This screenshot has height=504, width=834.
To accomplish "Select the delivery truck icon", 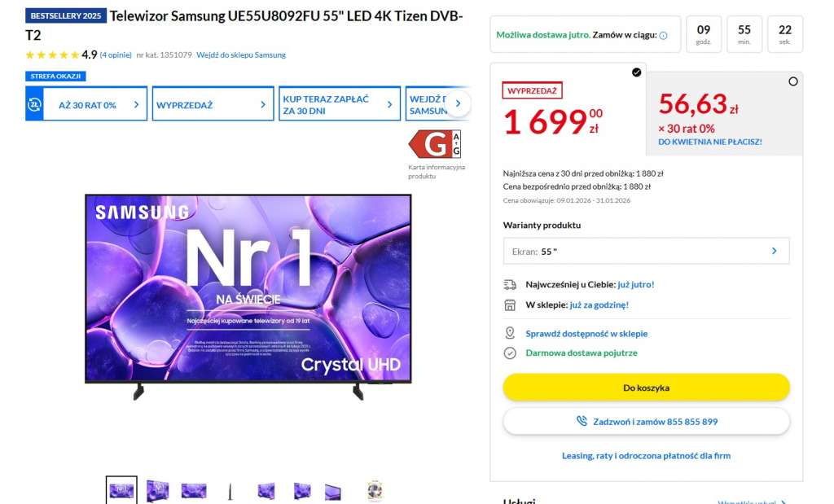I will [x=511, y=284].
